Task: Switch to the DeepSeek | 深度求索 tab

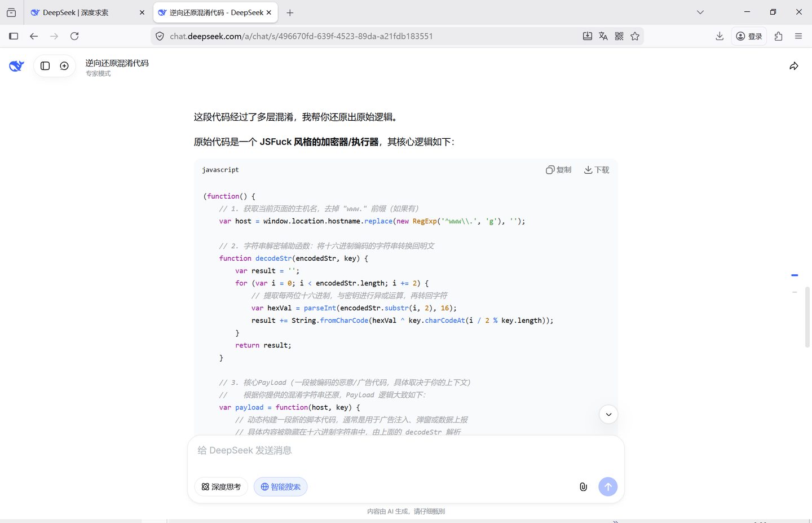Action: 88,12
